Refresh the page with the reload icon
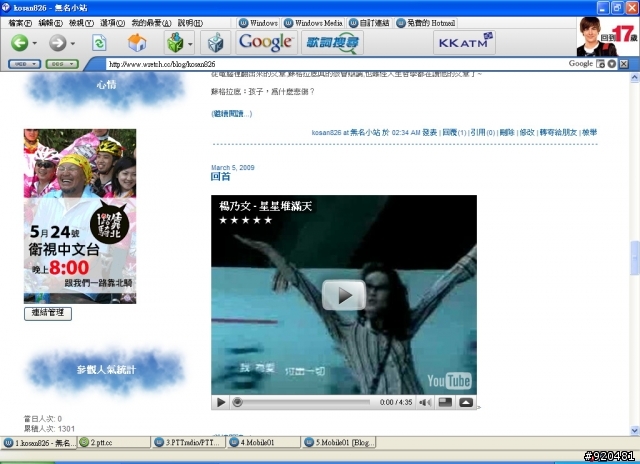The image size is (640, 464). pyautogui.click(x=99, y=42)
